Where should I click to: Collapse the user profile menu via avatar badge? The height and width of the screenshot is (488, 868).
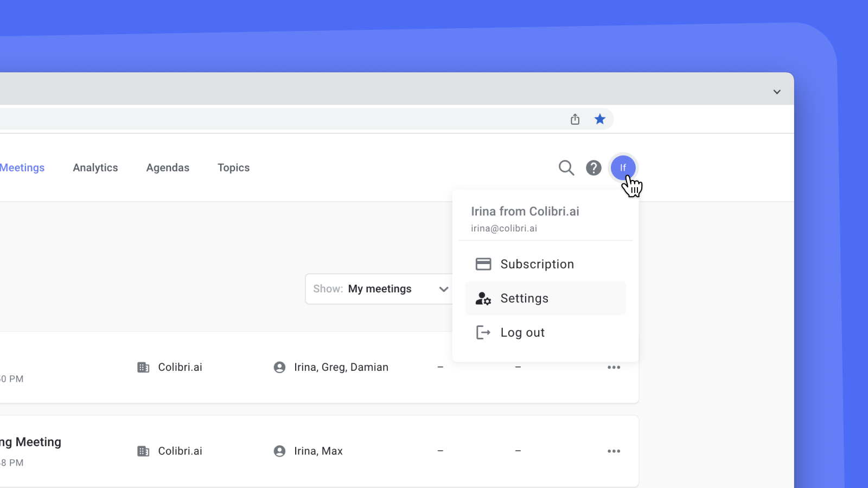pos(623,168)
